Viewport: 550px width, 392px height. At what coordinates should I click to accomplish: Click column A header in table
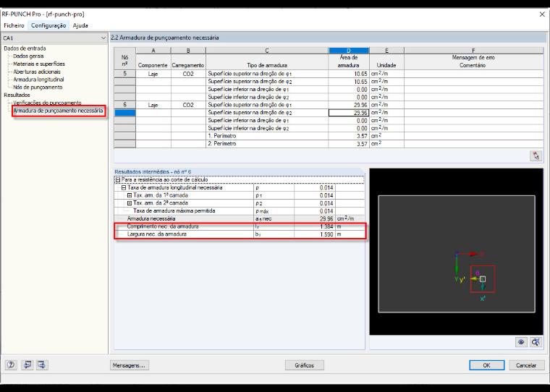click(x=153, y=51)
